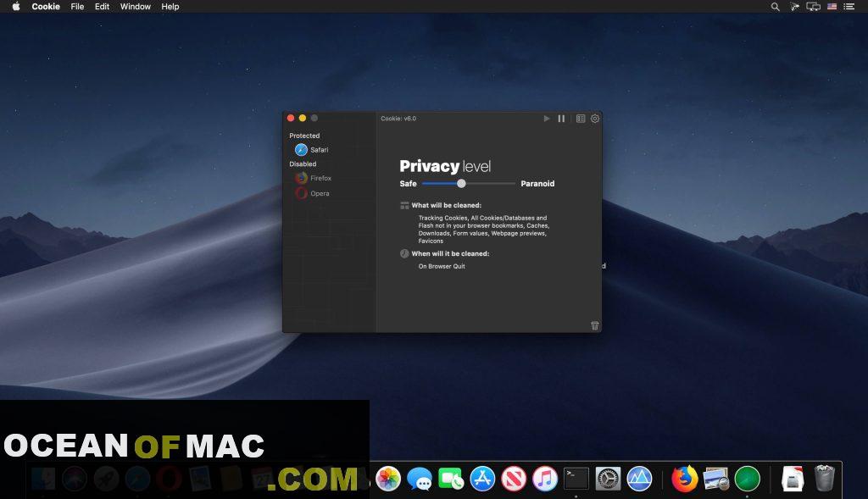The height and width of the screenshot is (499, 868).
Task: Open the Window menu
Action: click(x=136, y=7)
